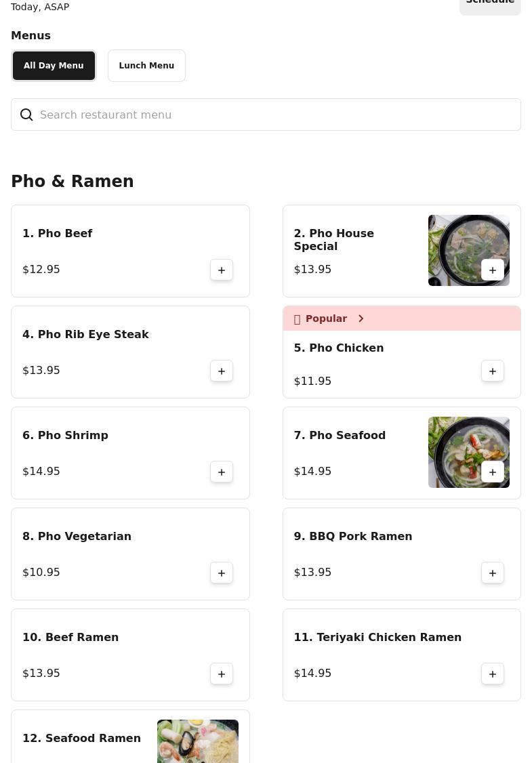Switch to Lunch Menu
The image size is (532, 763).
point(146,66)
